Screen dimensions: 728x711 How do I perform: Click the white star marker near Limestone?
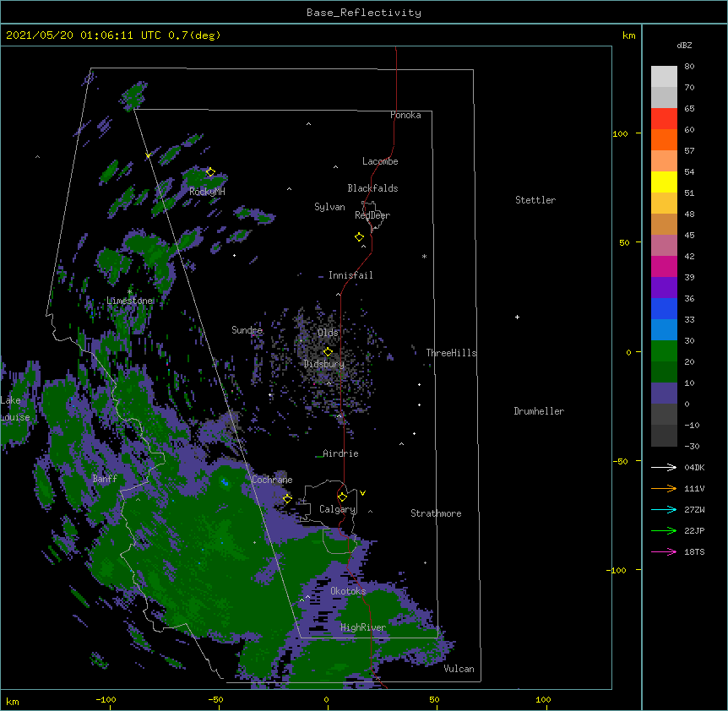click(130, 292)
